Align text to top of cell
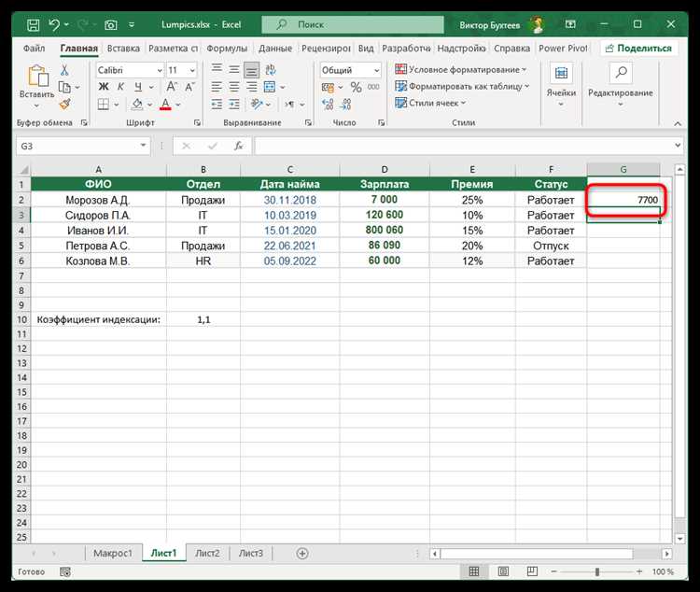The image size is (700, 592). (217, 70)
